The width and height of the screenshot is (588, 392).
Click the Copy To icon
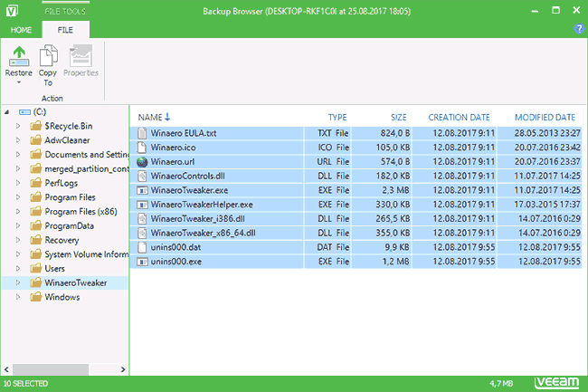(x=48, y=55)
